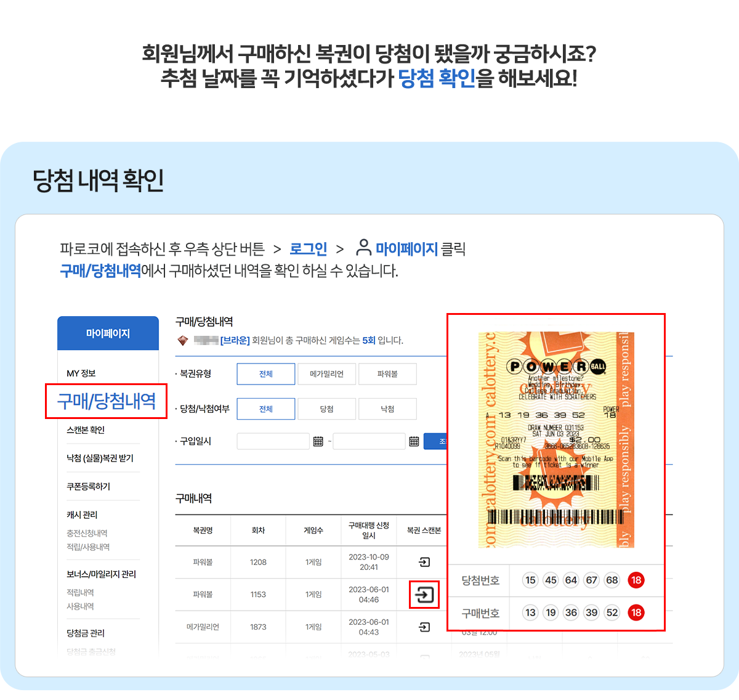Open the start date calendar picker

click(318, 441)
